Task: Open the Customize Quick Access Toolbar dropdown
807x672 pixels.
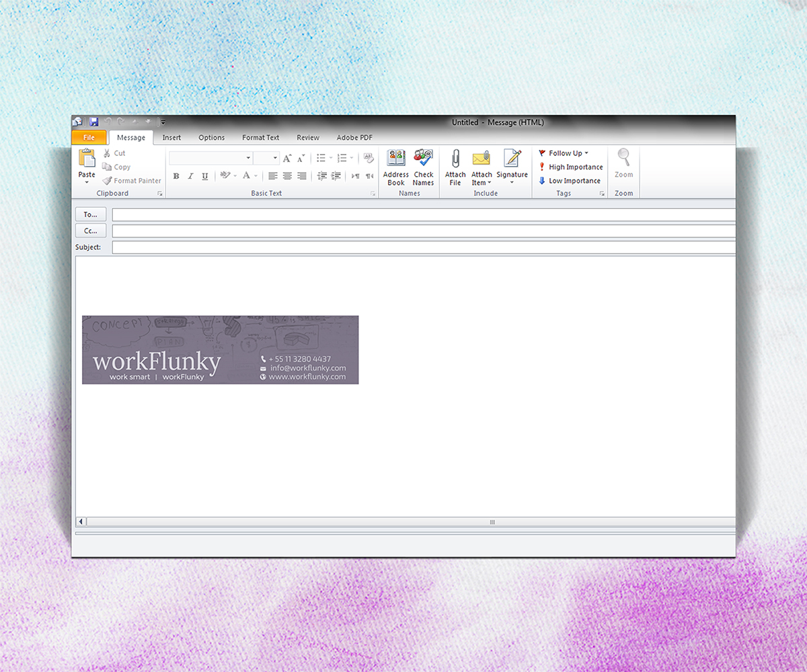Action: [163, 122]
